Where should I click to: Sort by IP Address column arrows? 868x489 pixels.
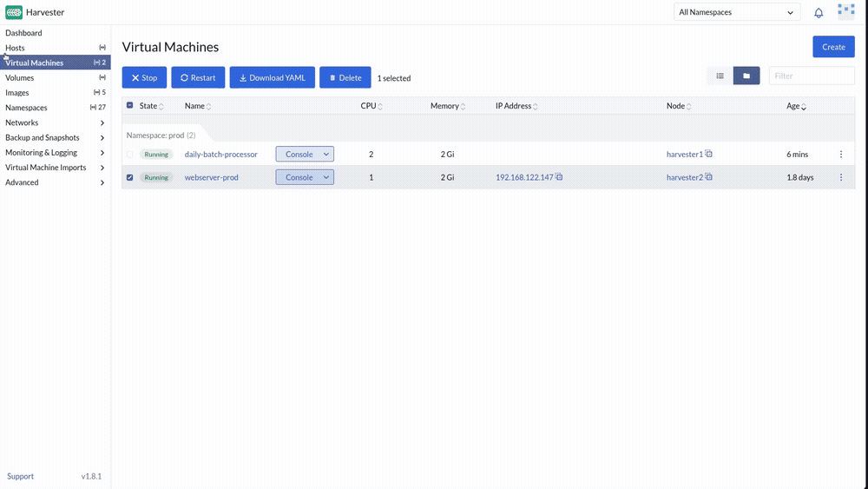[x=536, y=106]
